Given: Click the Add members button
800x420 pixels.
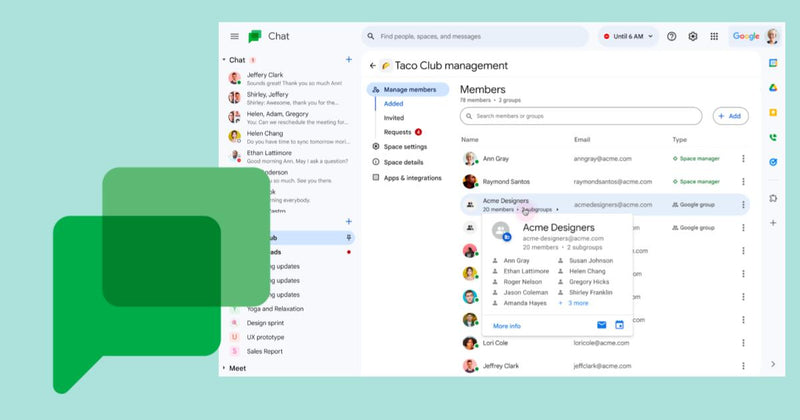Looking at the screenshot, I should point(730,116).
